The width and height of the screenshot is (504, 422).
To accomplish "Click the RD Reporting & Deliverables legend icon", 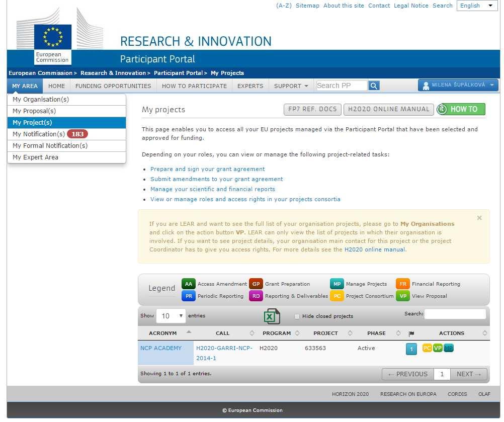I will coord(256,296).
